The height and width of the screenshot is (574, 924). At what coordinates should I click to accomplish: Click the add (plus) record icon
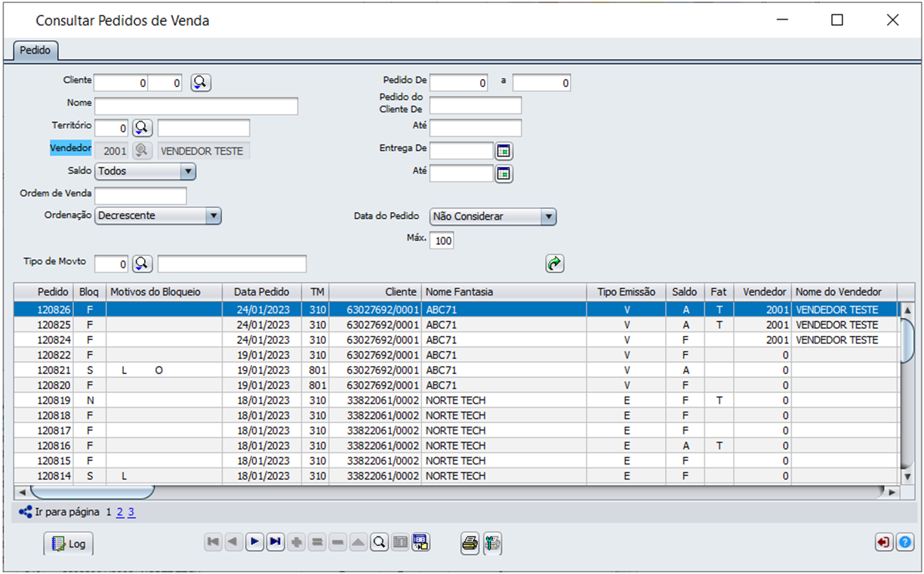click(x=297, y=542)
